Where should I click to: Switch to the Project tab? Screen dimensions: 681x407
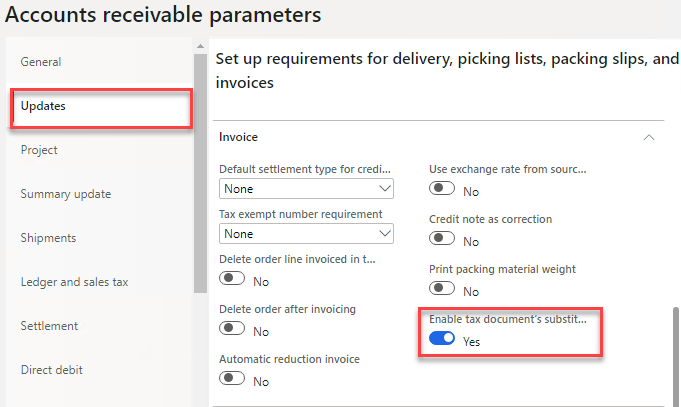click(x=39, y=150)
